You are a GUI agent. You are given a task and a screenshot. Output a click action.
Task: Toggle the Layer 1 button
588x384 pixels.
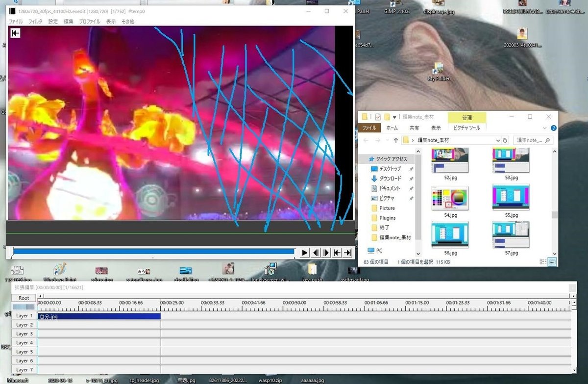click(24, 316)
